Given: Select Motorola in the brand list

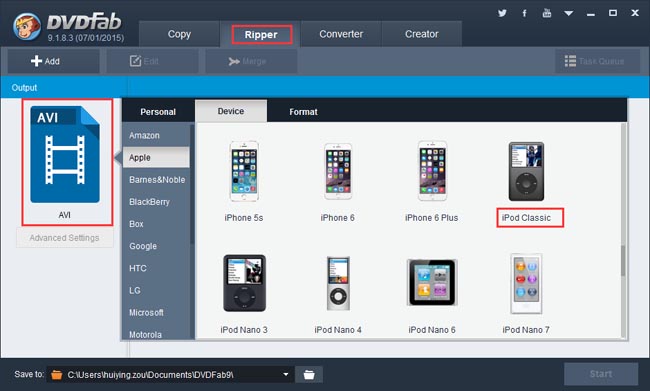Looking at the screenshot, I should click(x=156, y=334).
